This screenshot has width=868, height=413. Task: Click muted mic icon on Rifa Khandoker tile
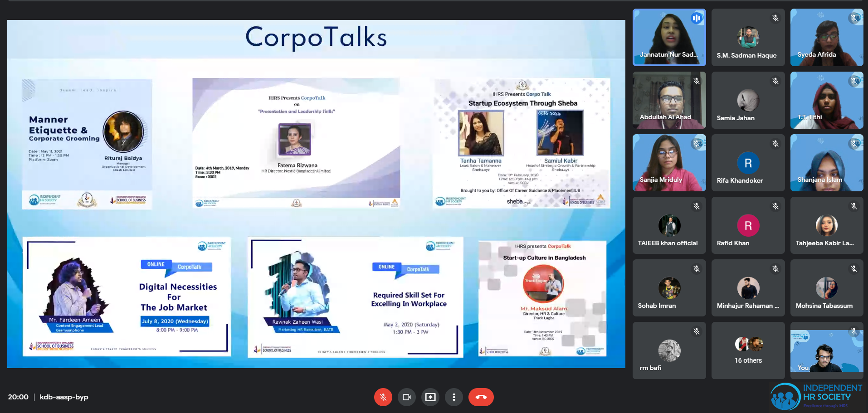point(775,143)
